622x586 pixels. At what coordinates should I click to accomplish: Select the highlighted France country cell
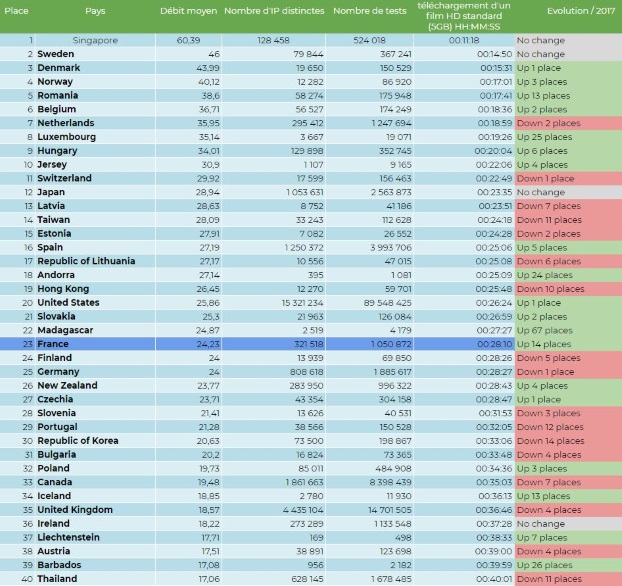coord(57,343)
